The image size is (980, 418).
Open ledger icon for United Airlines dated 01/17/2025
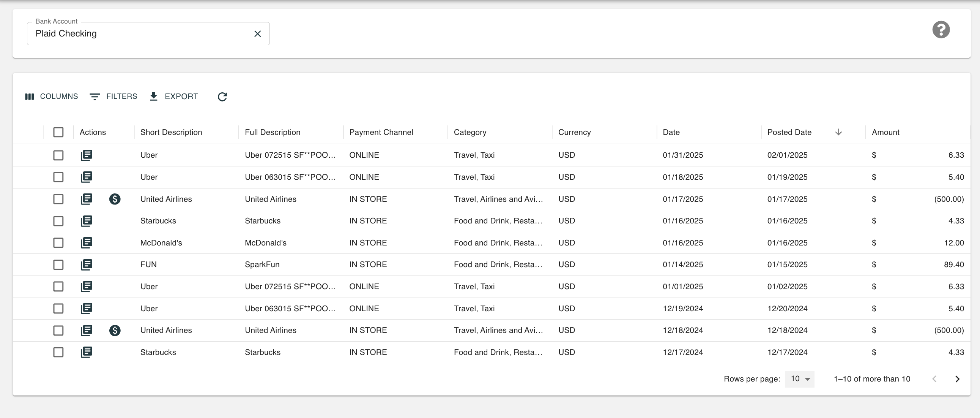tap(87, 199)
